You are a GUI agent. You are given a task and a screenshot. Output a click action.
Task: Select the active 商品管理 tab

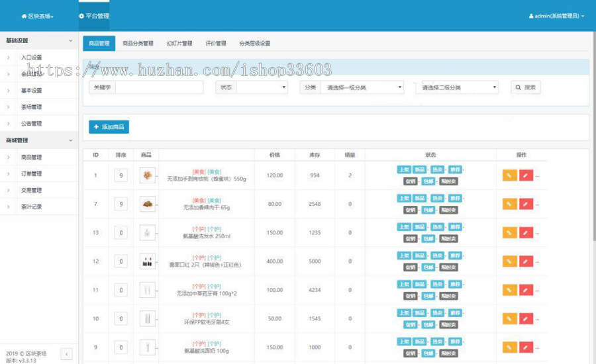click(x=99, y=43)
